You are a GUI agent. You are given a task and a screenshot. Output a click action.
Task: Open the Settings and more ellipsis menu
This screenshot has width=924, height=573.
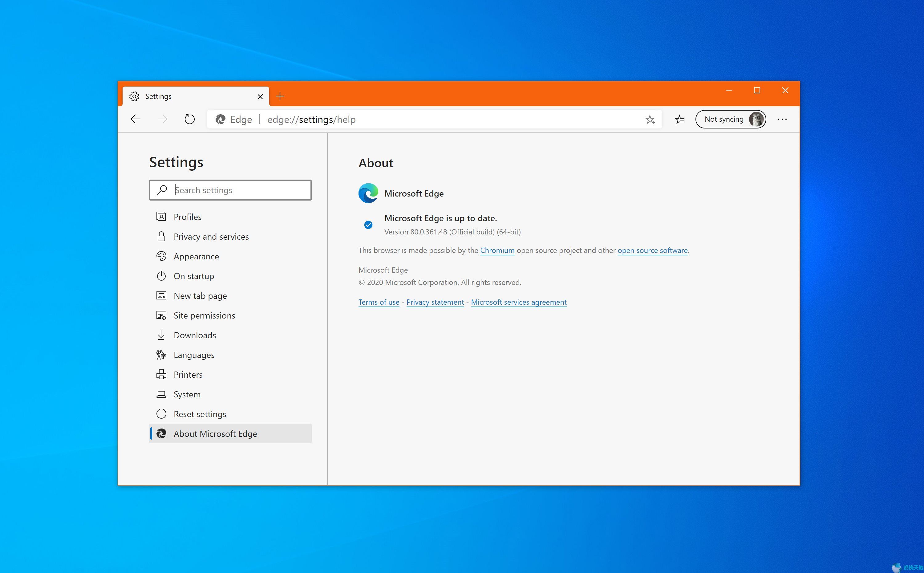click(x=782, y=120)
